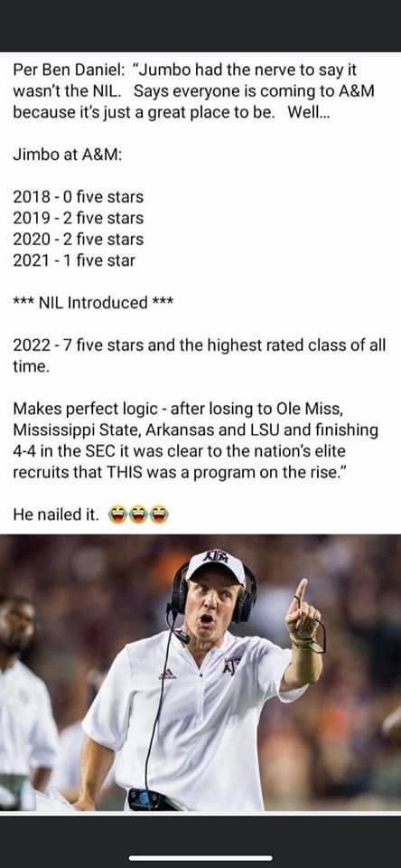Tap the home indicator bar at the bottom
401x868 pixels.
coord(200,858)
